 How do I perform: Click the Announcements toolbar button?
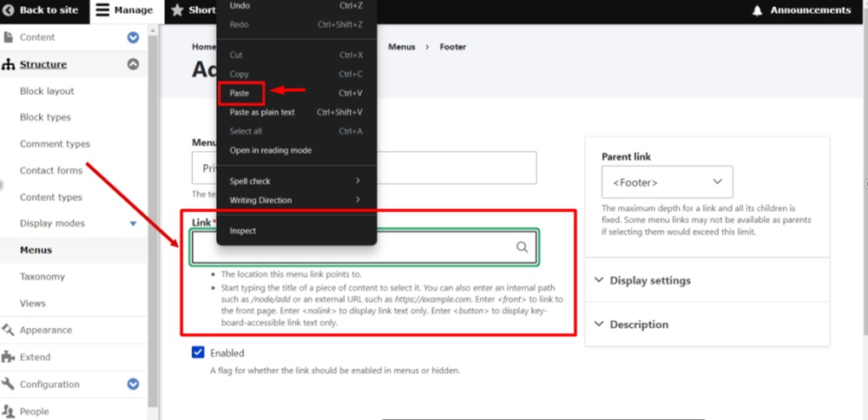click(801, 10)
